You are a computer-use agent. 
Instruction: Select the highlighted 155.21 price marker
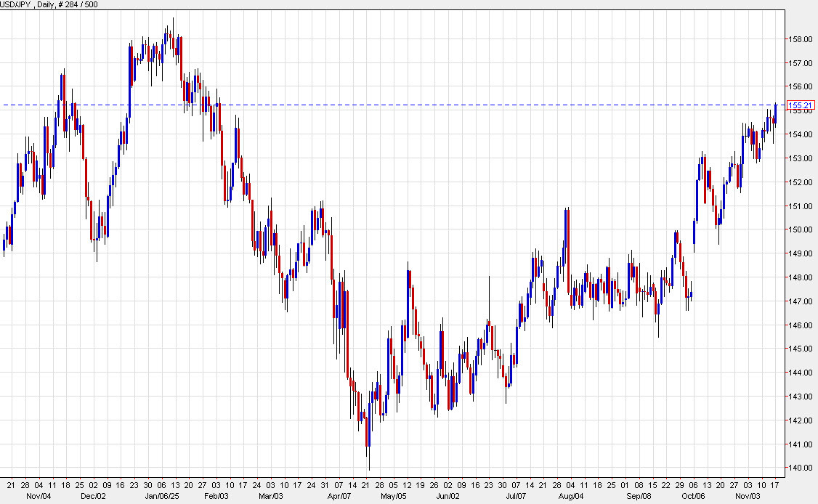(802, 105)
